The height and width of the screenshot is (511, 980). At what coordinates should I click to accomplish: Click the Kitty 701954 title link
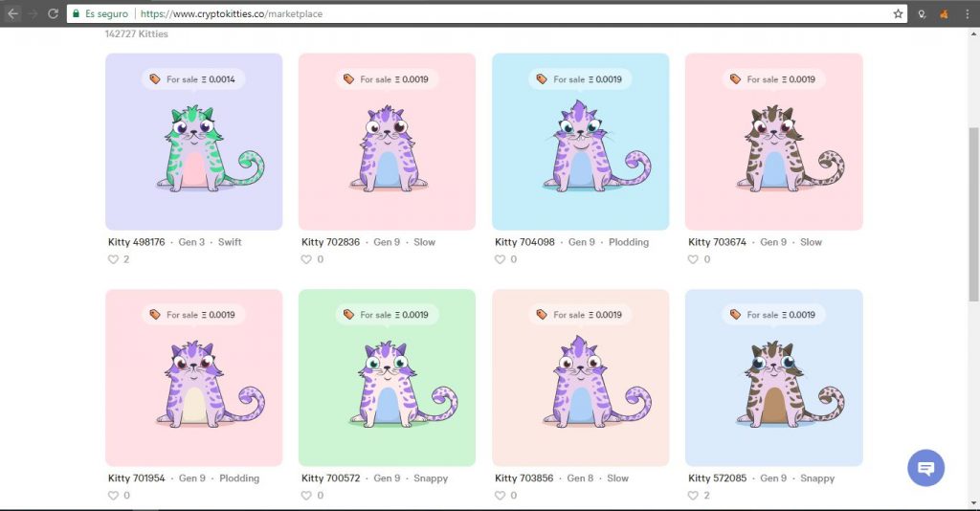pyautogui.click(x=136, y=478)
